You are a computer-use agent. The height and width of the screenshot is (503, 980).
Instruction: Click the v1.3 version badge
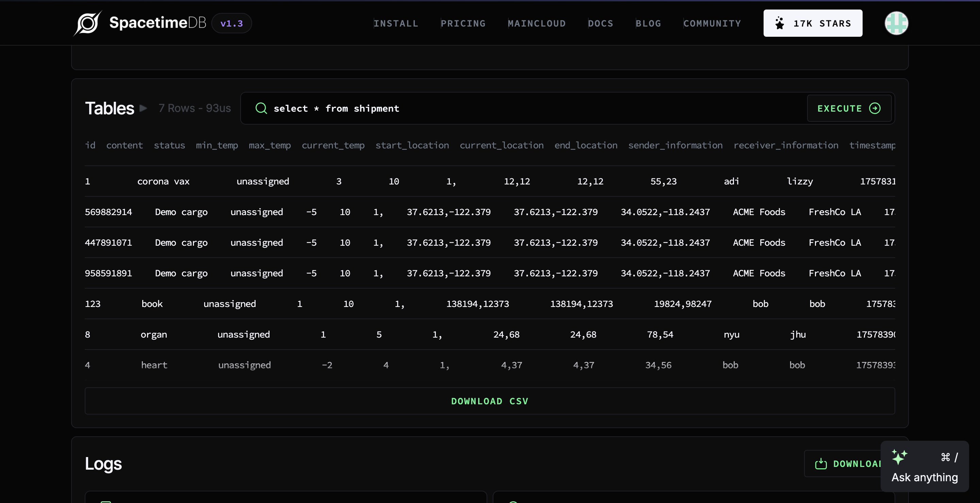[231, 23]
